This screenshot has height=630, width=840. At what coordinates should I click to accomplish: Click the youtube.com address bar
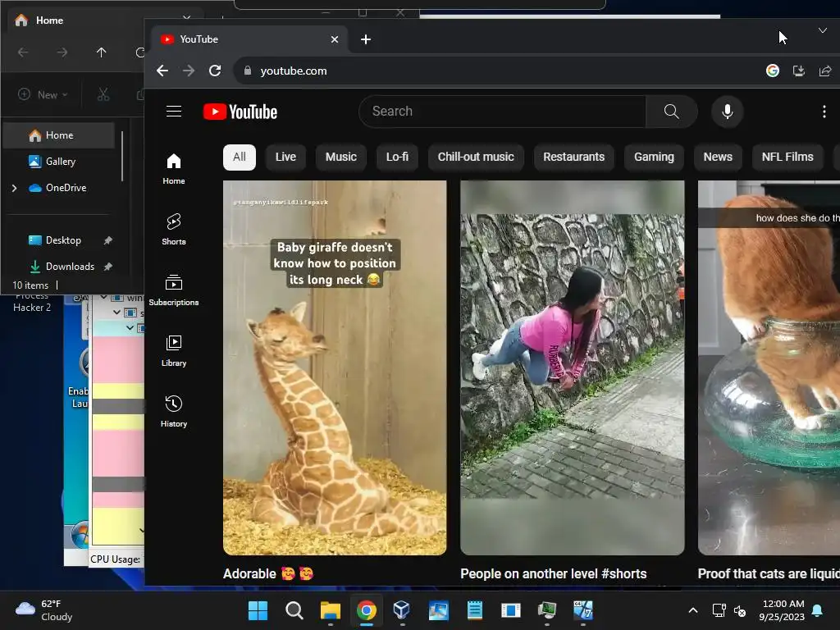[x=493, y=71]
